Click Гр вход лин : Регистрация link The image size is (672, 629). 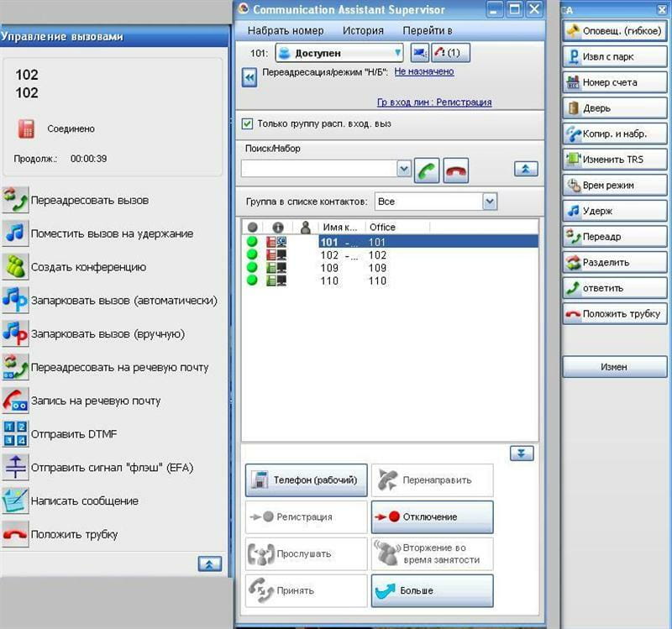(434, 102)
